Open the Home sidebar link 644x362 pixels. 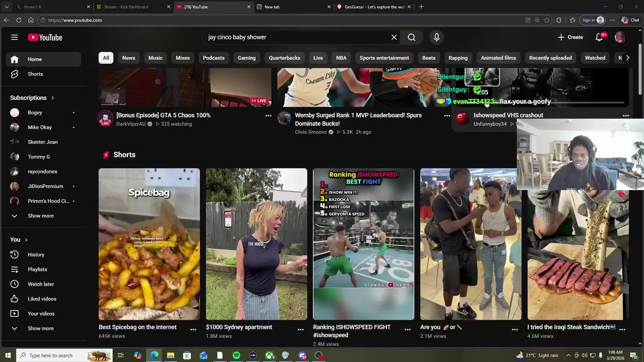tap(43, 59)
